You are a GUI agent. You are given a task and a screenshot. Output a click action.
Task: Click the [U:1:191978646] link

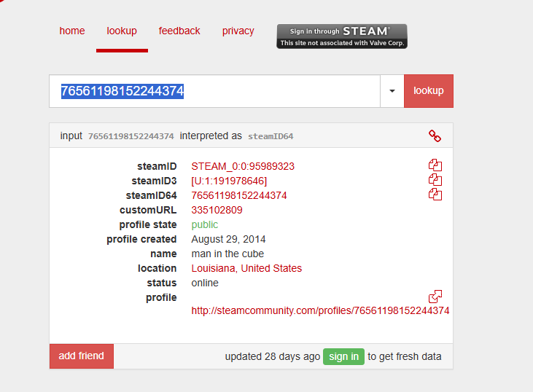pyautogui.click(x=229, y=181)
